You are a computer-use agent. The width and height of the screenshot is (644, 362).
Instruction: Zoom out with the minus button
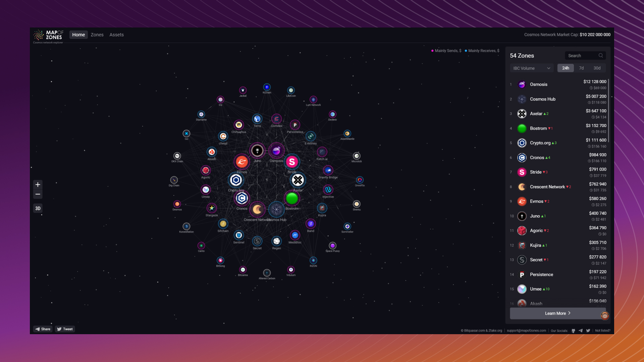[x=38, y=194]
